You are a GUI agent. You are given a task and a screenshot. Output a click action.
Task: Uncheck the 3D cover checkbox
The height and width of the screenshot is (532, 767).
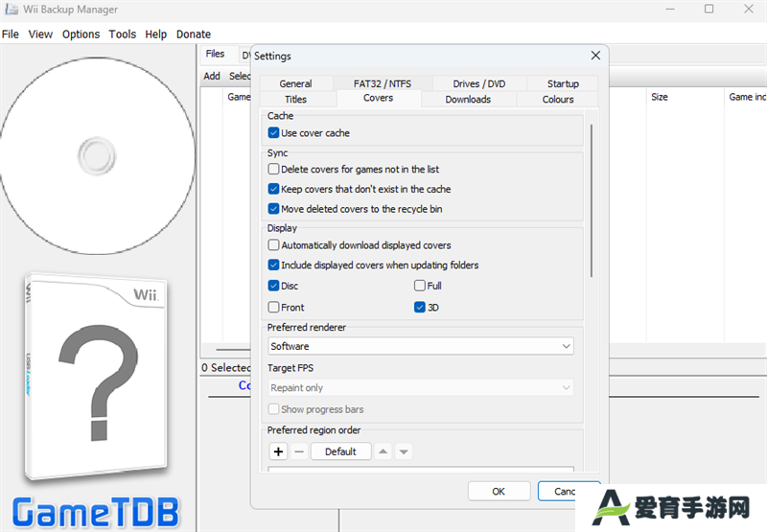pyautogui.click(x=419, y=307)
